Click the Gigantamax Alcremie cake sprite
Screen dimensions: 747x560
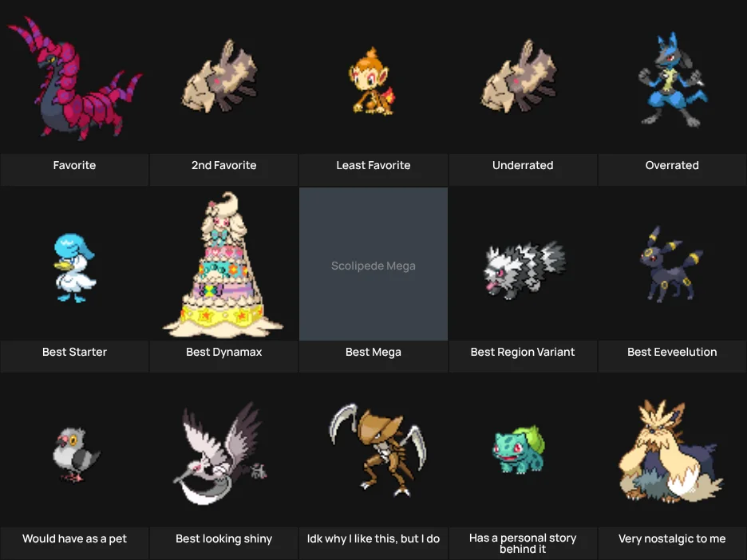[223, 265]
